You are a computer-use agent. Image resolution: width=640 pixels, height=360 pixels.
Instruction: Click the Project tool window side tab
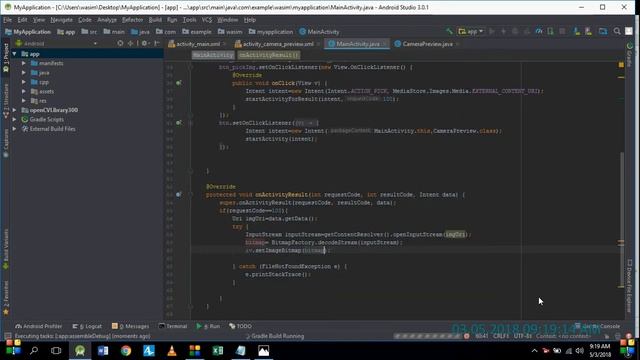click(x=5, y=58)
